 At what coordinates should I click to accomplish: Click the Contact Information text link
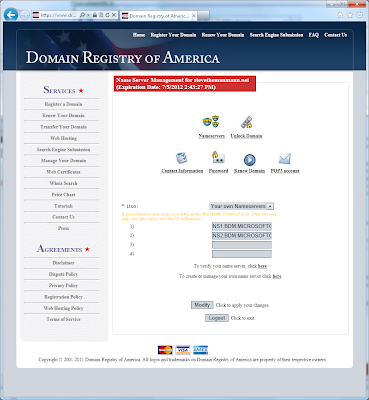[x=182, y=171]
